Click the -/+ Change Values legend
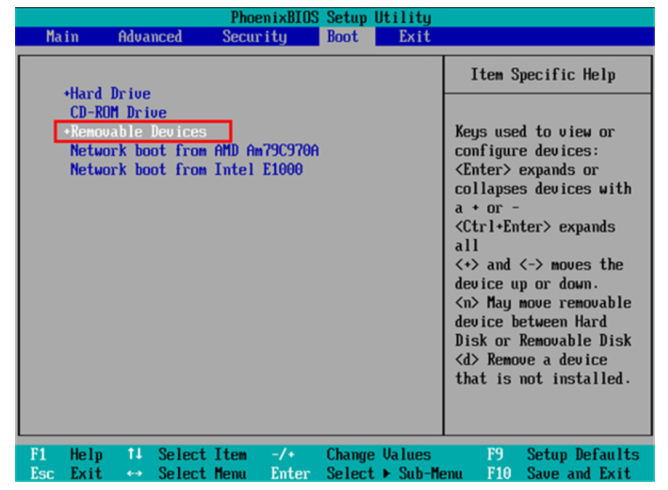The image size is (668, 490). coord(350,455)
